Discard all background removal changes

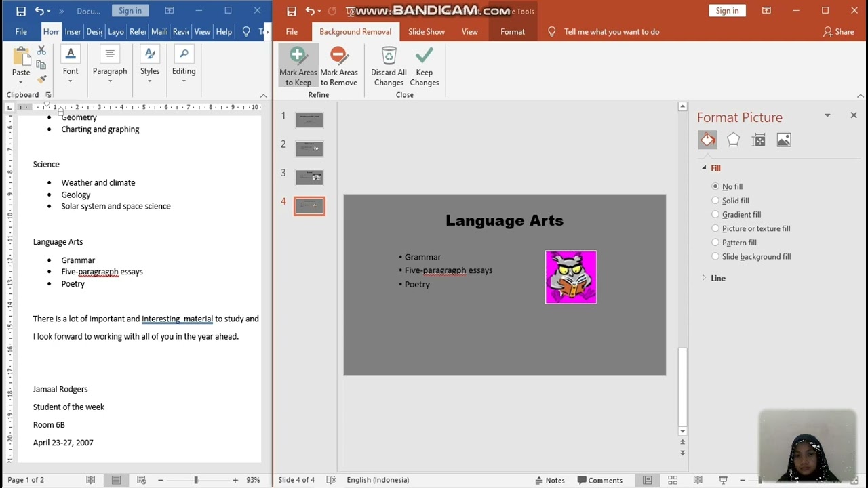coord(389,66)
